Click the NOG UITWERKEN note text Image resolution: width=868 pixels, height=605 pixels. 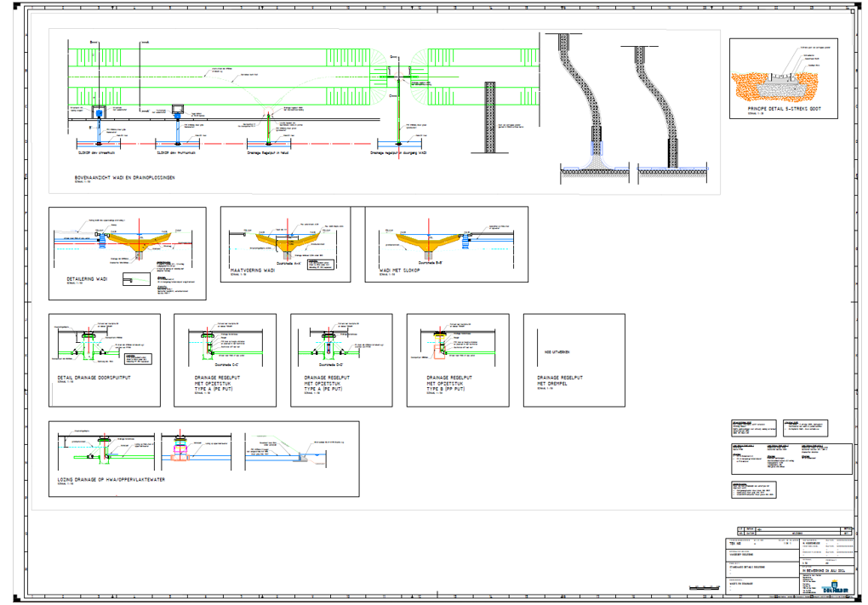tap(557, 352)
